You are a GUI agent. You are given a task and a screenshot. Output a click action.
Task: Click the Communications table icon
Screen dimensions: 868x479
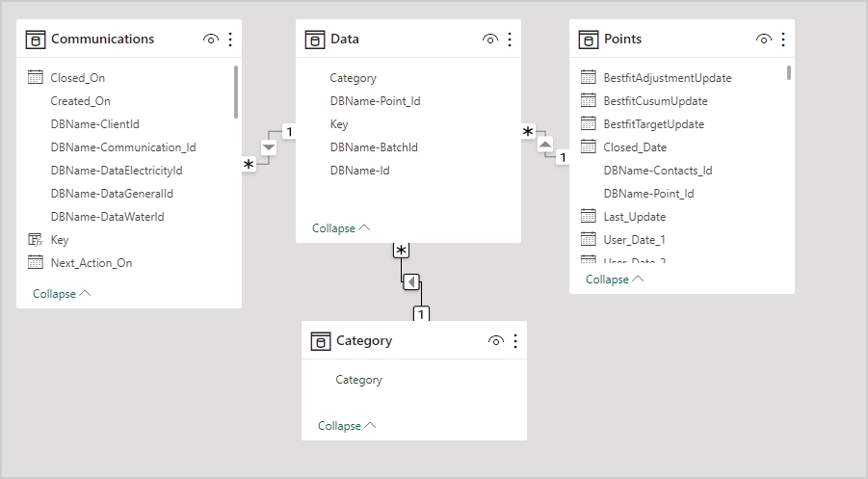click(36, 40)
